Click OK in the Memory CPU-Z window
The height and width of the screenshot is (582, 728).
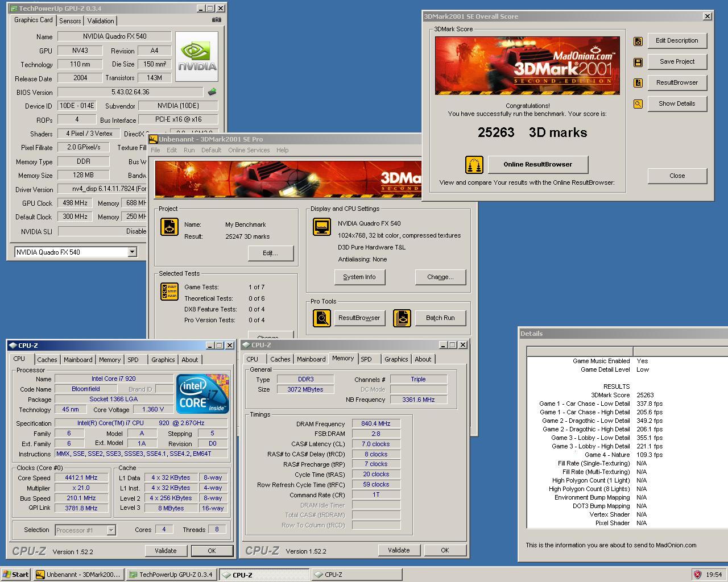coord(445,550)
